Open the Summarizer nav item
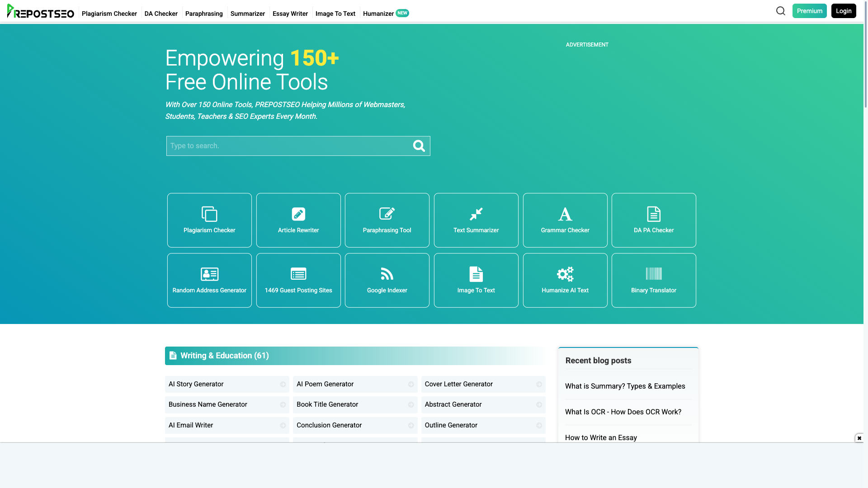The height and width of the screenshot is (488, 868). click(x=248, y=14)
